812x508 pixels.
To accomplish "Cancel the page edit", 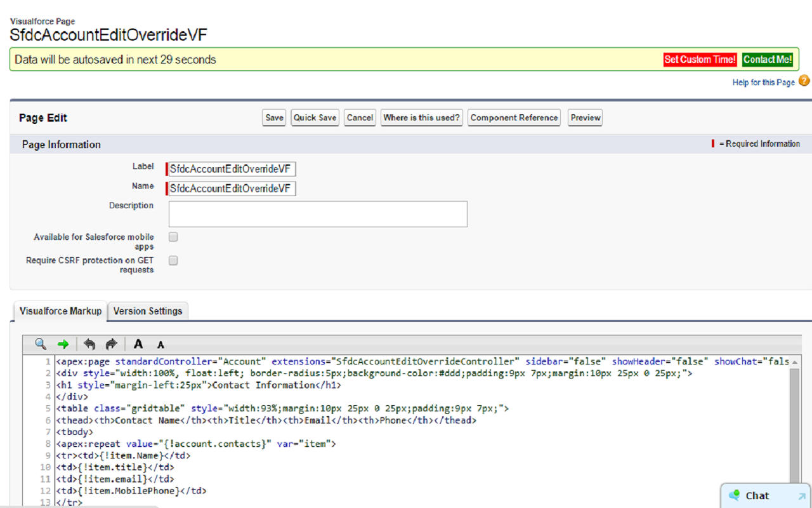I will pyautogui.click(x=360, y=117).
